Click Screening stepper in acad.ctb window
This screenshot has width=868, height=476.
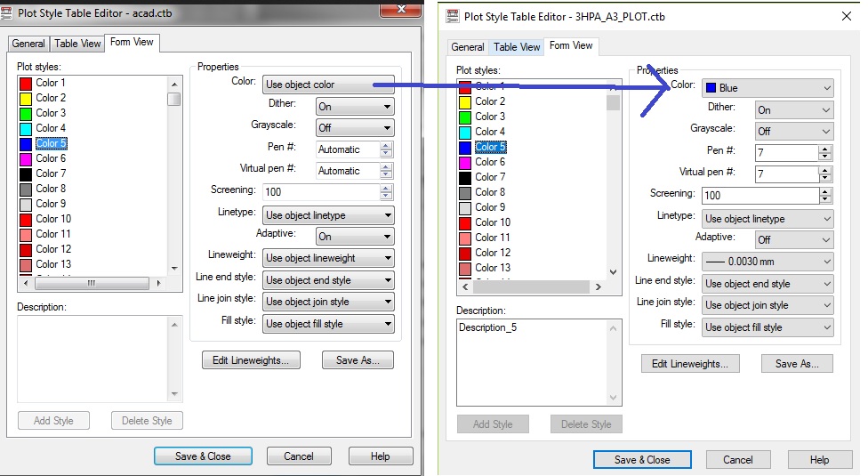(x=386, y=192)
